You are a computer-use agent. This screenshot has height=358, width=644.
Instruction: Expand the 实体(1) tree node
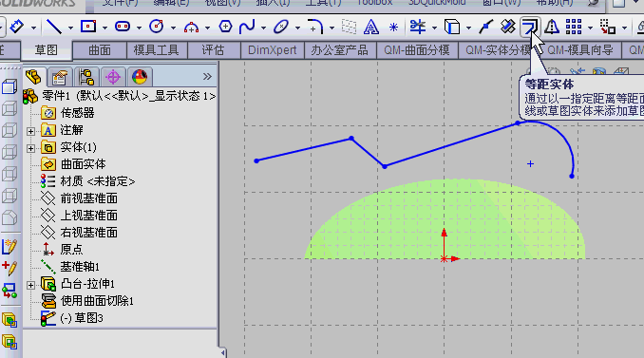(x=30, y=148)
